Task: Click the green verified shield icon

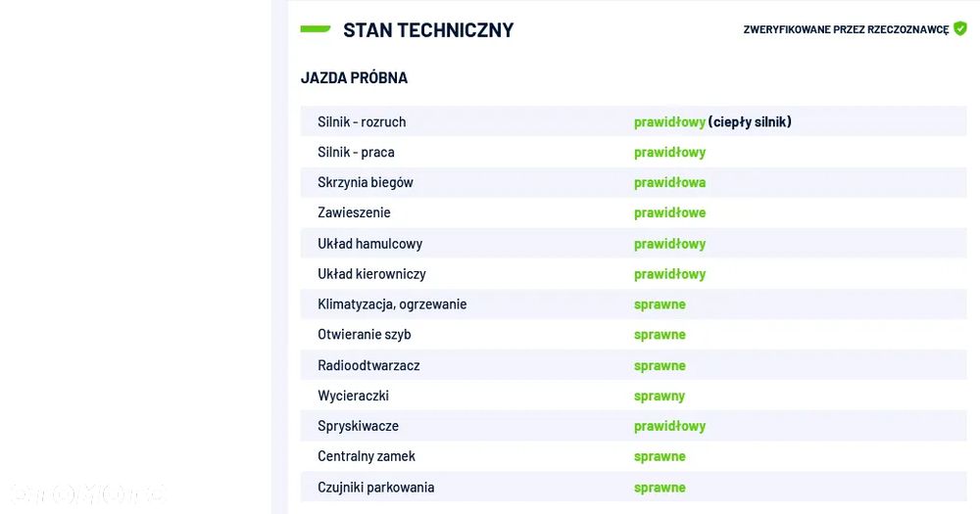Action: [960, 28]
